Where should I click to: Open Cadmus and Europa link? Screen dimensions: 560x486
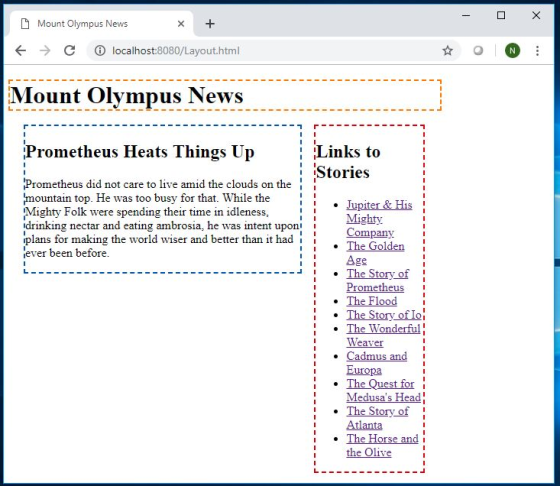(376, 363)
